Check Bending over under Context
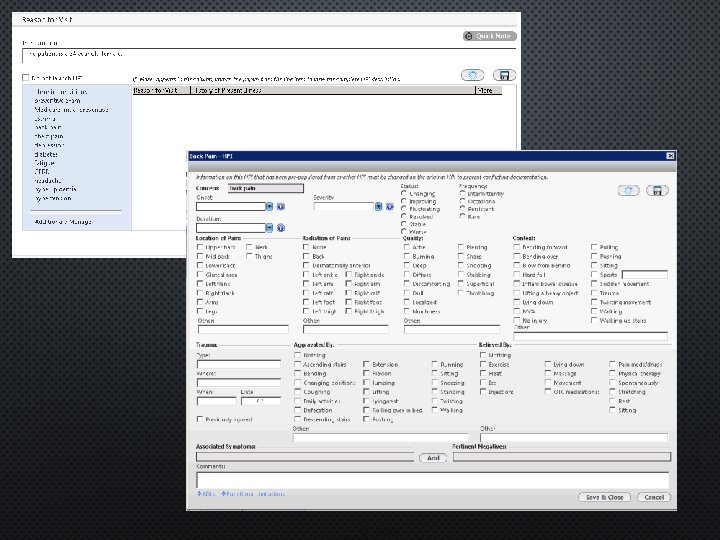720x540 pixels. (x=517, y=256)
